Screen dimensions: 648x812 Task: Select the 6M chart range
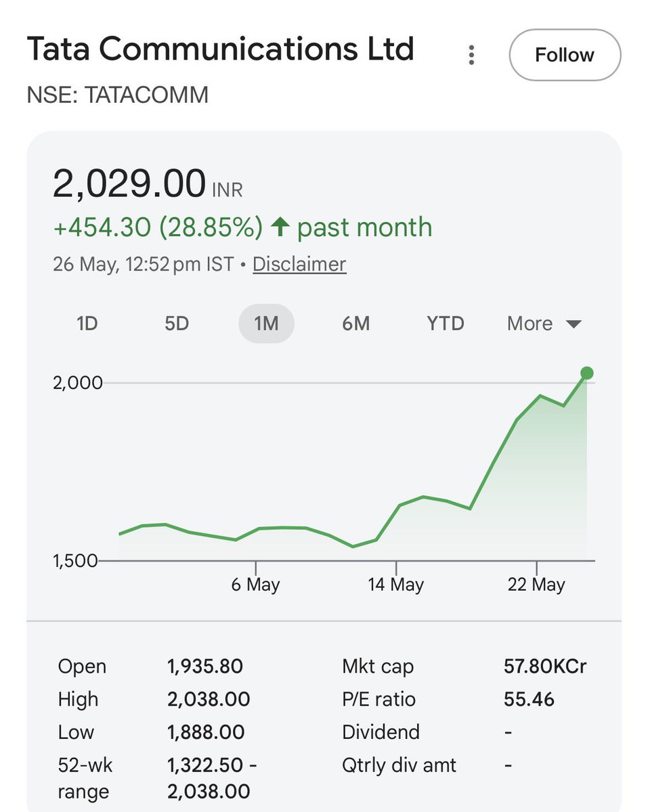(356, 323)
